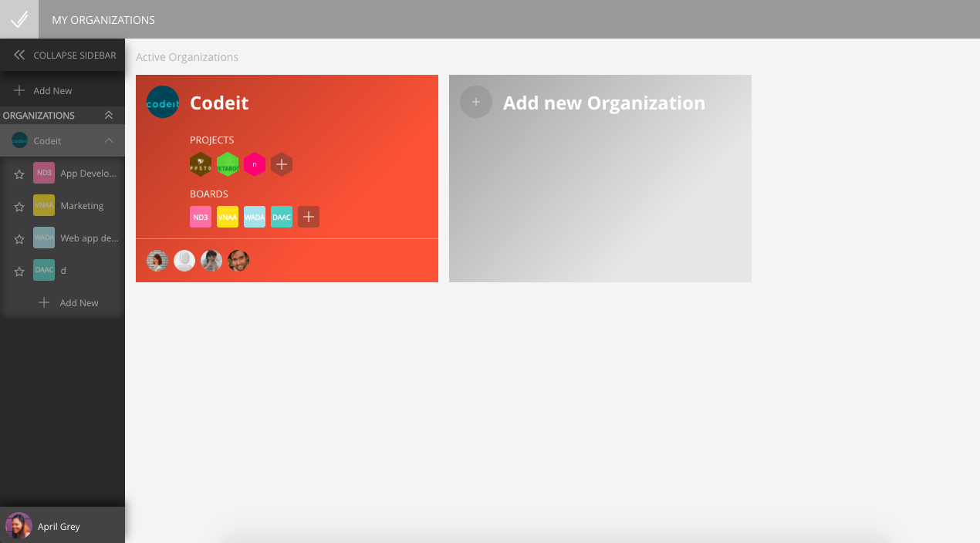This screenshot has width=980, height=543.
Task: Open the yellow VNAA board tile on the card
Action: [x=228, y=217]
